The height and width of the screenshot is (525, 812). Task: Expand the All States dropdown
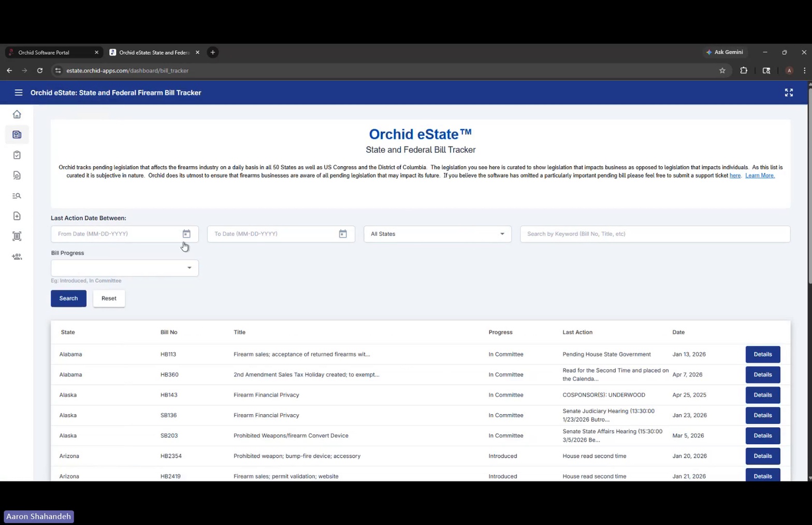438,234
